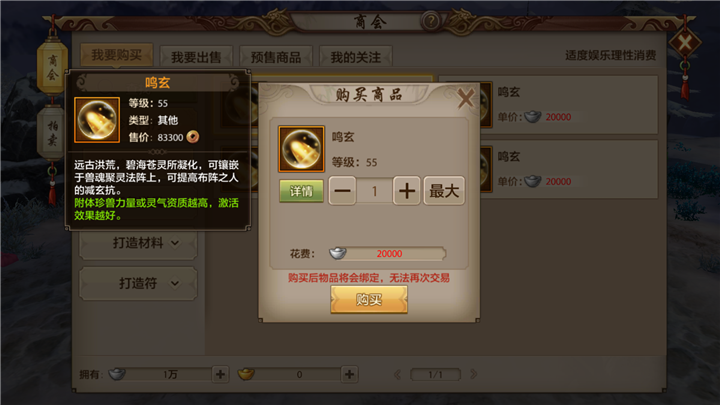The height and width of the screenshot is (405, 720).
Task: Expand the 打造材料 category
Action: 138,243
